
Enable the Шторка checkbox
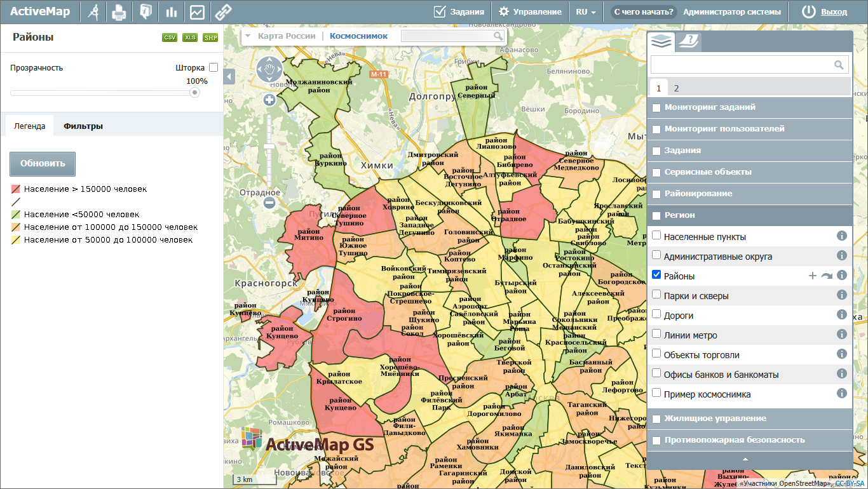[214, 67]
